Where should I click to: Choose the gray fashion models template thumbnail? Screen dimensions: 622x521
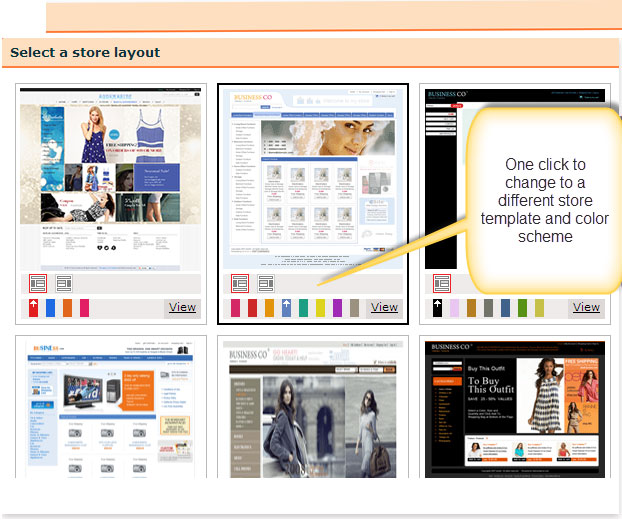coord(312,408)
